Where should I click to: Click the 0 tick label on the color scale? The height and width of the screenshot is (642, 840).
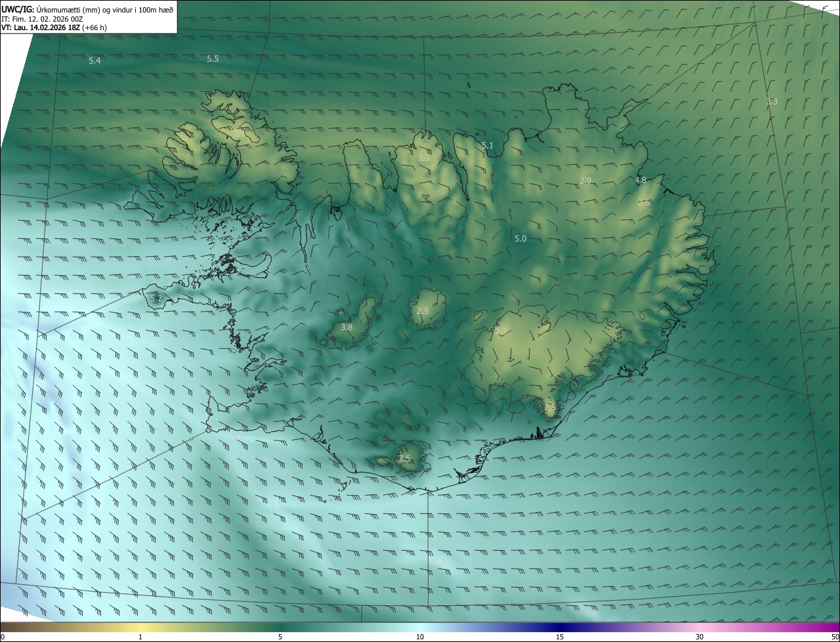3,637
